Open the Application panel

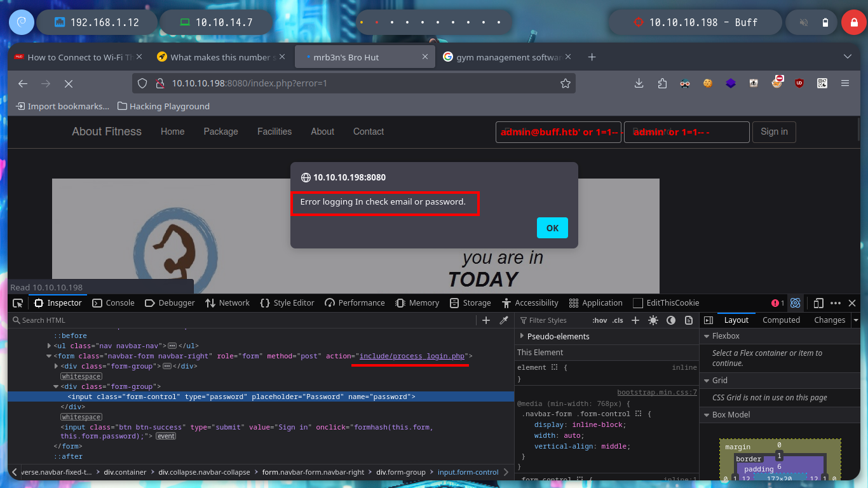[x=595, y=303]
